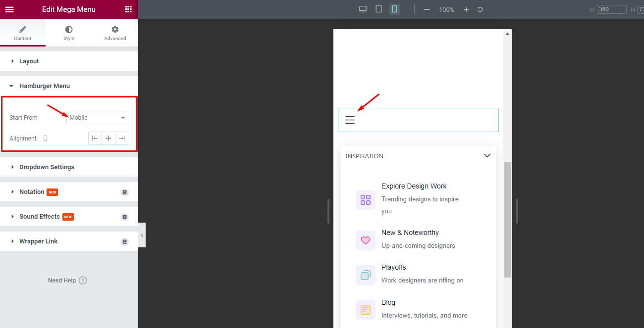
Task: Expand the Dropdown Settings section
Action: coord(47,167)
